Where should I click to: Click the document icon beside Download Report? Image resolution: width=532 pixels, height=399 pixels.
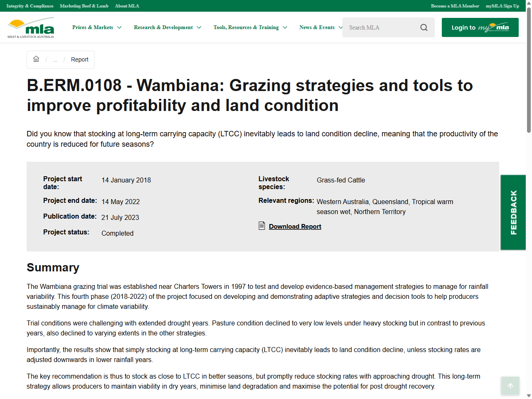pos(262,225)
